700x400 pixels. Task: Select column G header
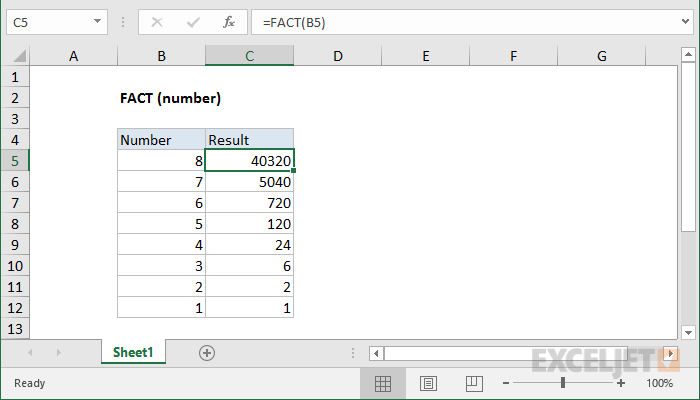pyautogui.click(x=601, y=56)
